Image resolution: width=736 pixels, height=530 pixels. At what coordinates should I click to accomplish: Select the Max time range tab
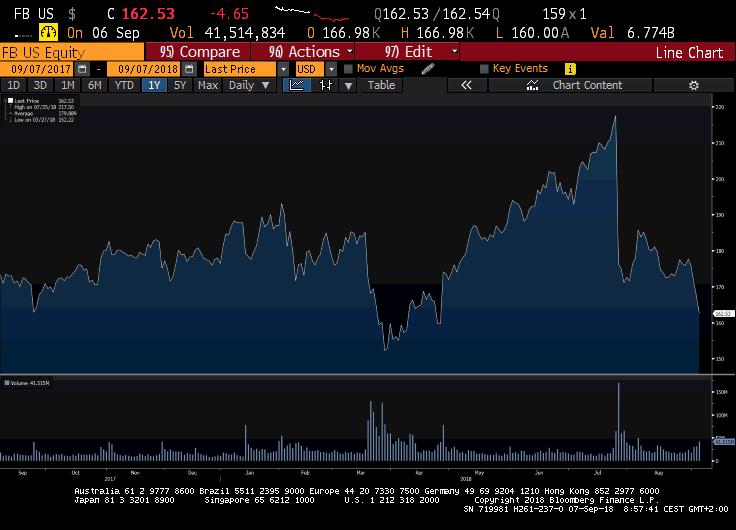coord(208,85)
